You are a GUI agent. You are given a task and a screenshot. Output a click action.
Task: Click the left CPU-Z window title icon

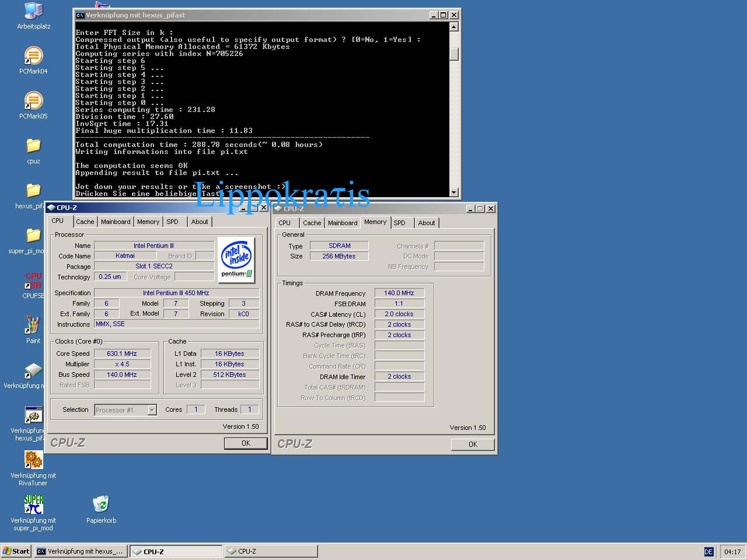tap(51, 208)
